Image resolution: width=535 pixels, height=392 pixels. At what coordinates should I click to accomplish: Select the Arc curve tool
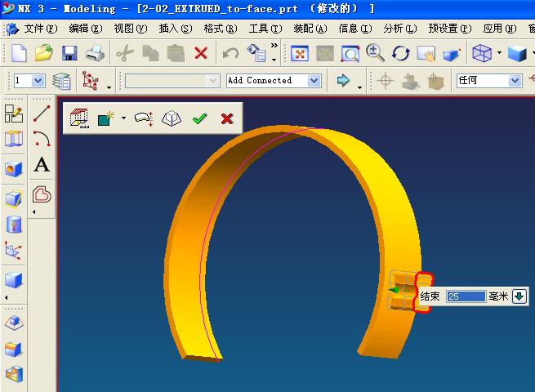(x=42, y=139)
